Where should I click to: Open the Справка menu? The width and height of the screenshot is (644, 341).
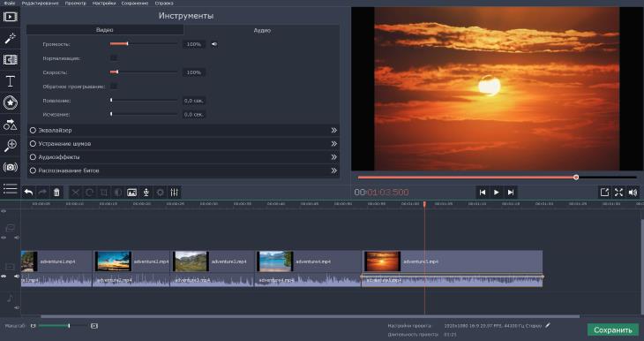pos(164,3)
